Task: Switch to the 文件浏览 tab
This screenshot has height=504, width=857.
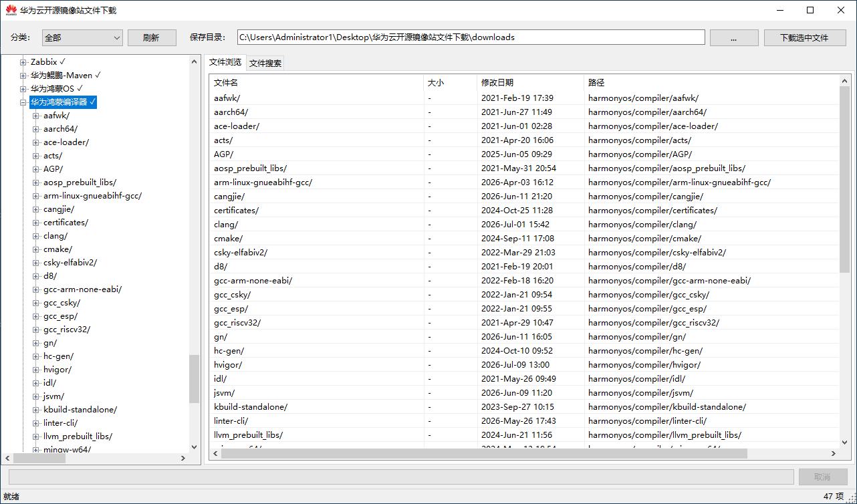Action: pos(225,62)
